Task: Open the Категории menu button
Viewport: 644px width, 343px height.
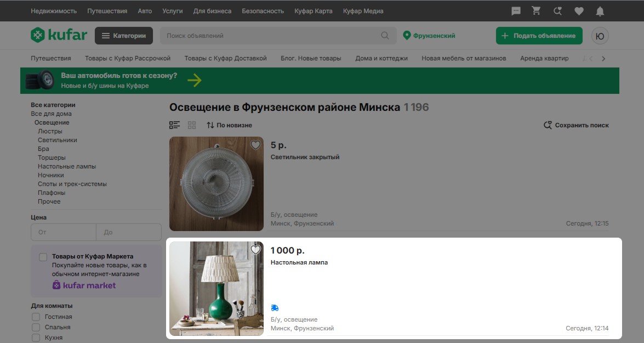Action: coord(124,36)
